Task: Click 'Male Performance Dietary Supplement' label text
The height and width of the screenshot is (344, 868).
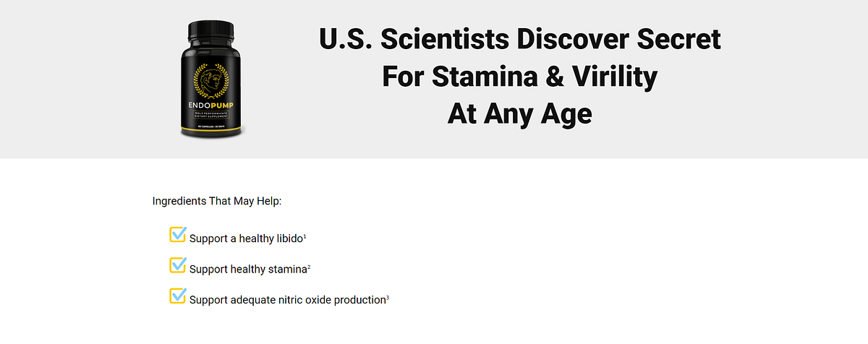Action: coord(211,113)
